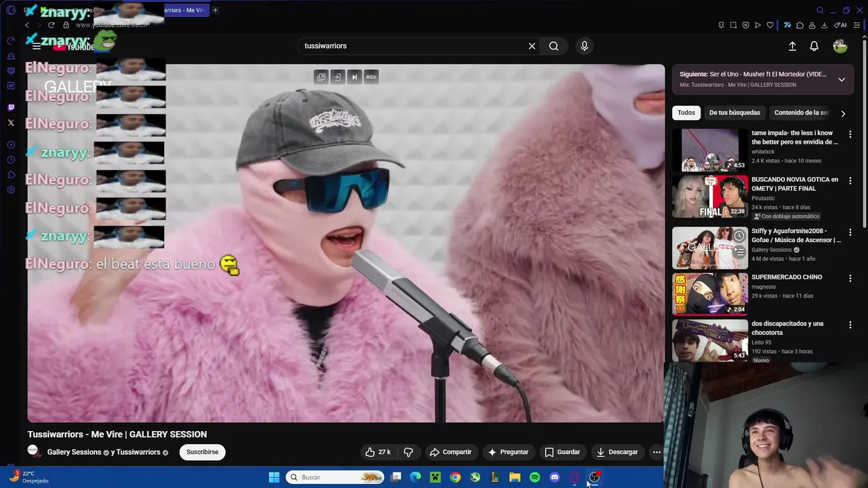Image resolution: width=868 pixels, height=488 pixels.
Task: Open Twitch panel in the sidebar
Action: [11, 107]
